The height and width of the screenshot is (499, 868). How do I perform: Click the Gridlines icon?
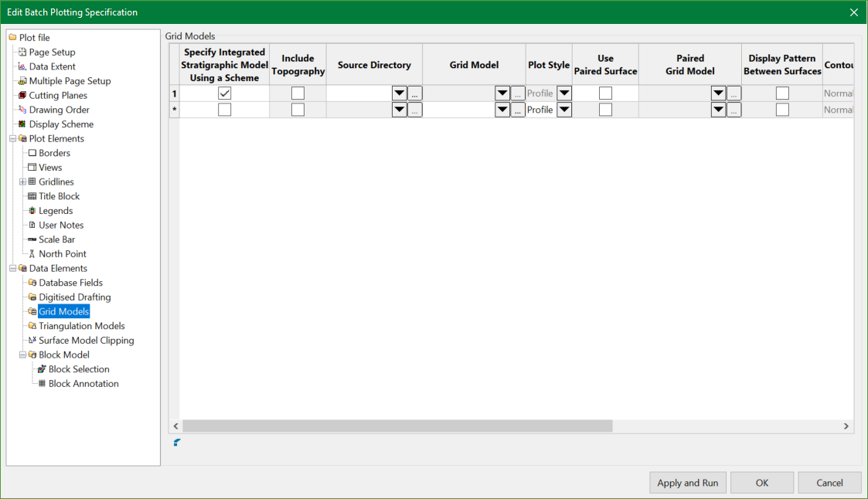(x=32, y=182)
